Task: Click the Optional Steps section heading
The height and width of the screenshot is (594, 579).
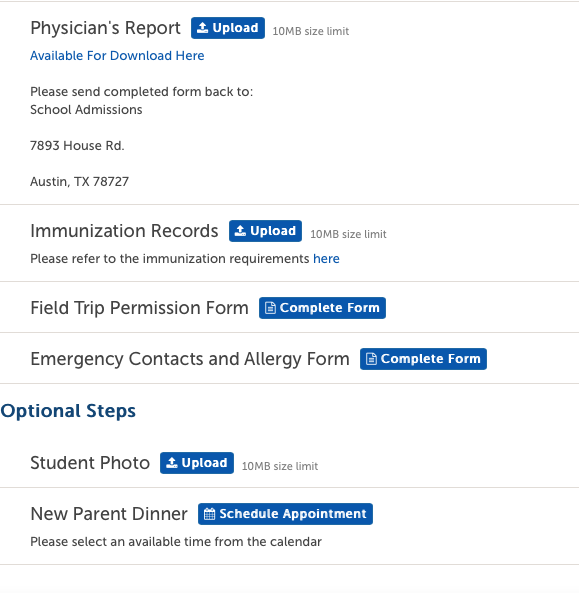Action: pos(68,411)
